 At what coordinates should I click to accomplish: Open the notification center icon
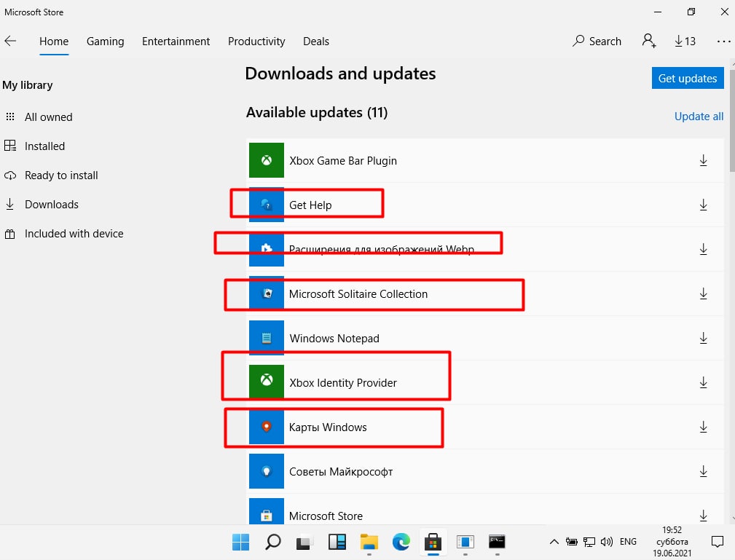pyautogui.click(x=718, y=543)
